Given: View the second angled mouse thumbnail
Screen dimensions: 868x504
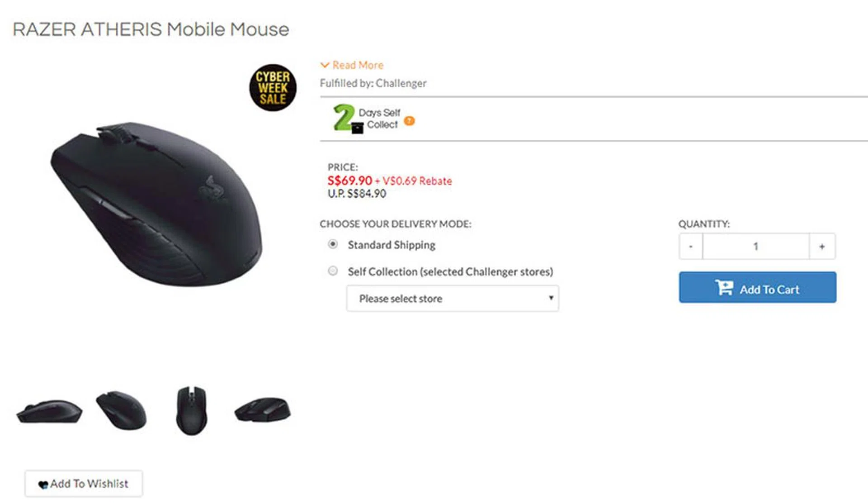Looking at the screenshot, I should 121,410.
